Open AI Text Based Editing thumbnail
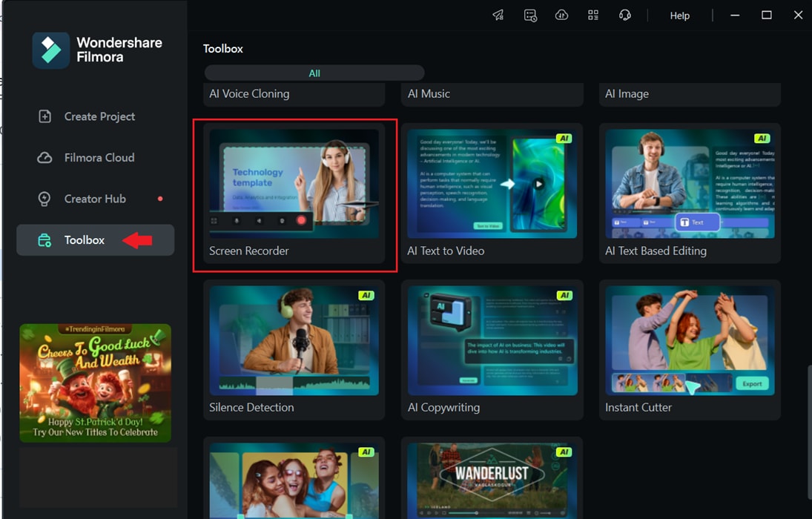Screen dimensions: 812x519 coord(690,184)
